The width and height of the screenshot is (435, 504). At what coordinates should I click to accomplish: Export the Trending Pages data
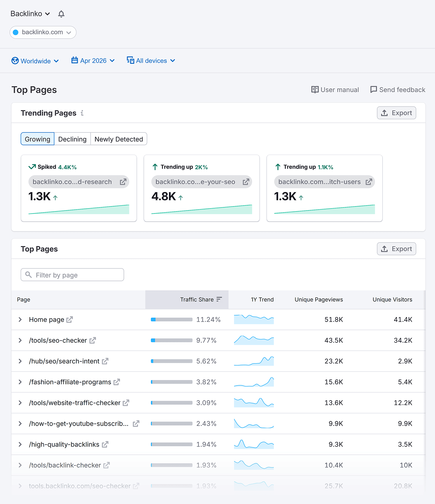click(396, 113)
